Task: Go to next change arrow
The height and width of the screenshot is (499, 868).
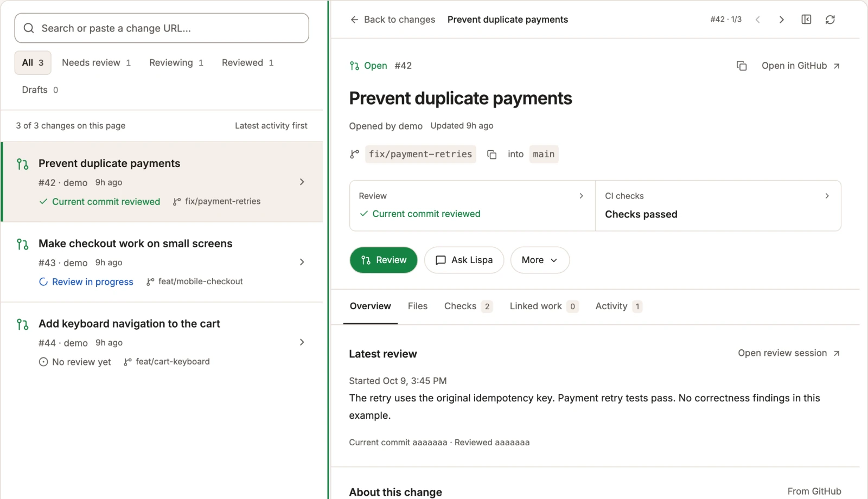Action: point(782,20)
